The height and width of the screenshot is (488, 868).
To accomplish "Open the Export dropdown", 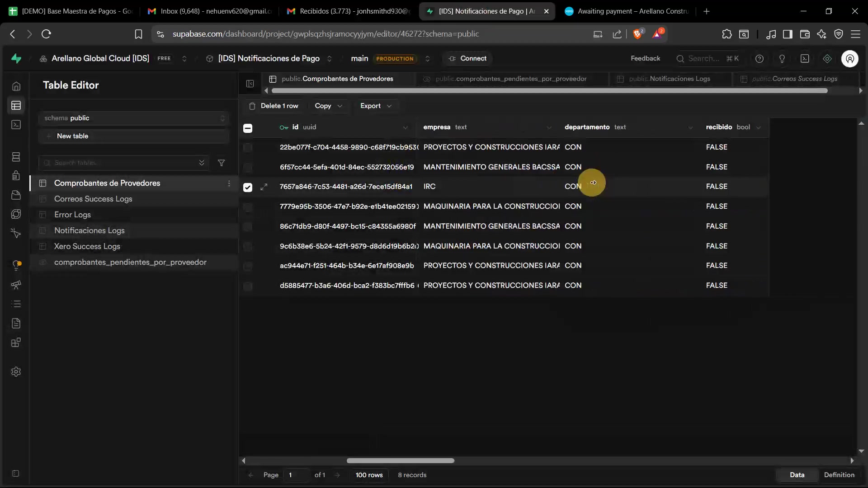I will [375, 106].
